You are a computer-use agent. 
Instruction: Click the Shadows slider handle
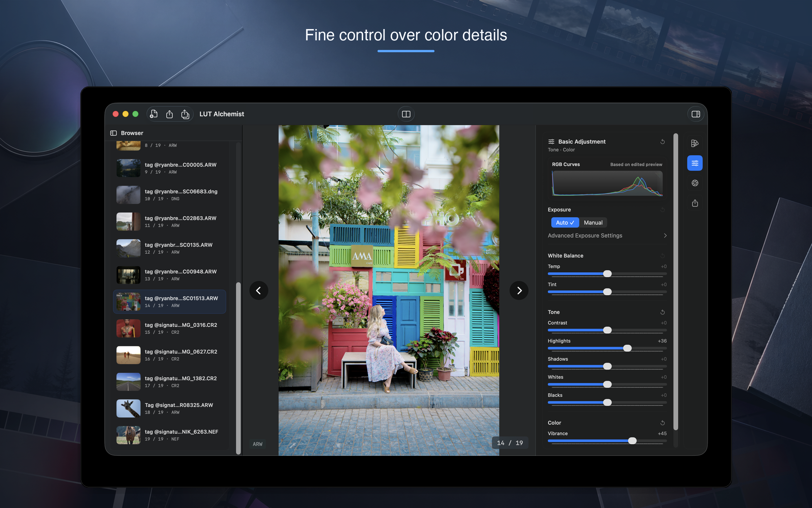click(607, 367)
